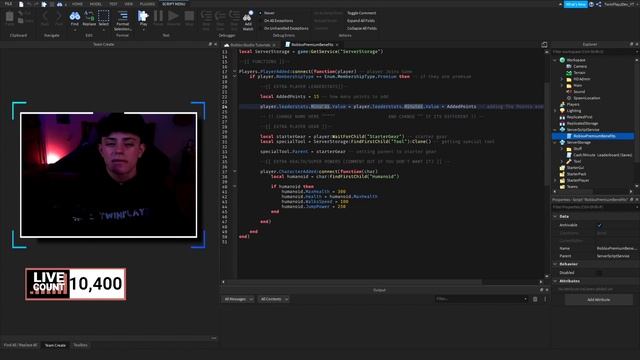Click the Step Over debugger icon
The width and height of the screenshot is (640, 360).
pyautogui.click(x=220, y=17)
